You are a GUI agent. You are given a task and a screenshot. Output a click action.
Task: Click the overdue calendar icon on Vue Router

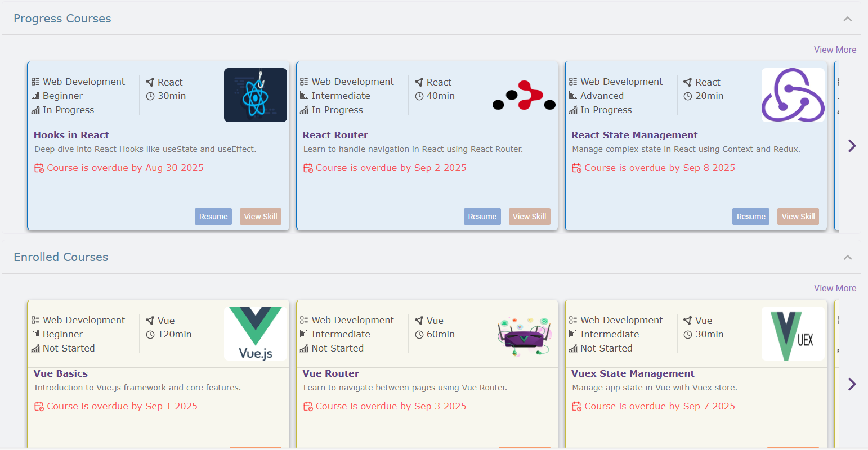point(308,406)
